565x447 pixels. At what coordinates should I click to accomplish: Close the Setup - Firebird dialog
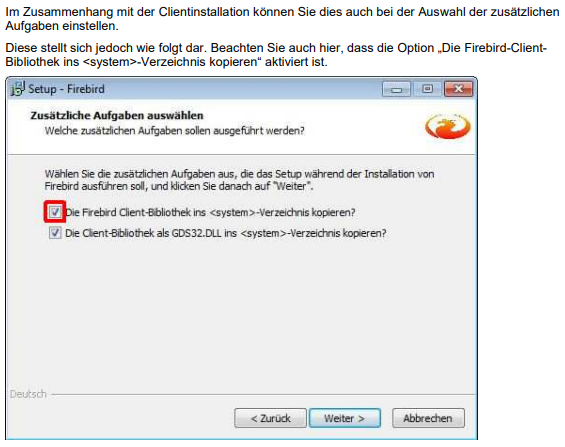[458, 89]
